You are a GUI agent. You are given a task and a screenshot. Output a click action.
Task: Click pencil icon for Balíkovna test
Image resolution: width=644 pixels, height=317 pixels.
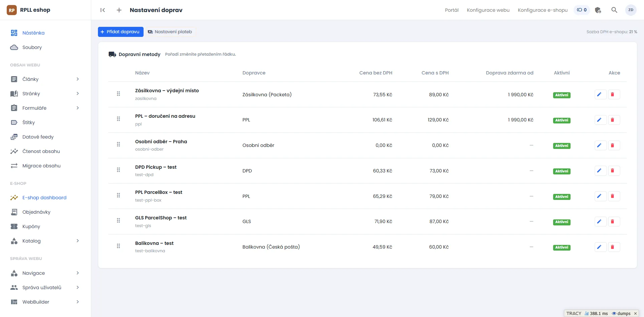(x=599, y=247)
